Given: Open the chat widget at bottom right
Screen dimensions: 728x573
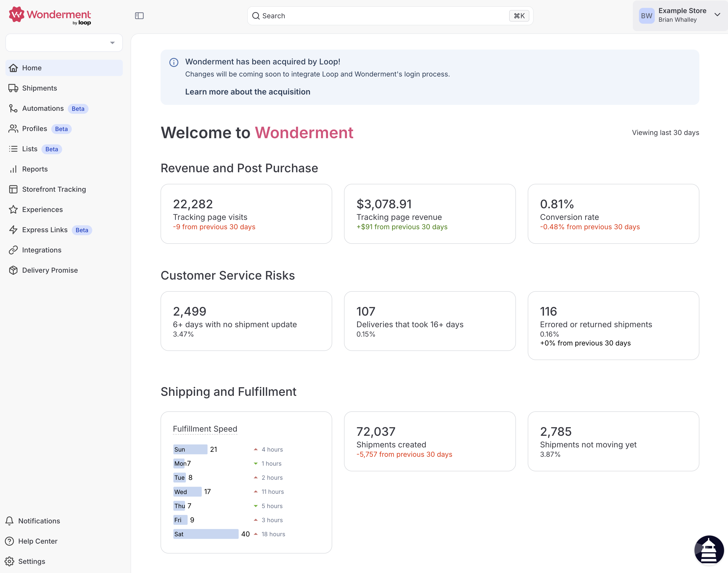Looking at the screenshot, I should (709, 550).
